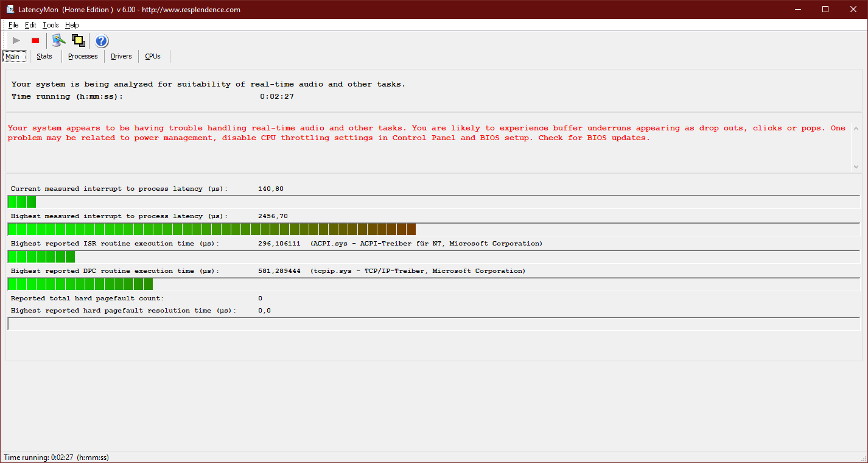The height and width of the screenshot is (463, 868).
Task: Switch to the Processes tab
Action: tap(83, 56)
